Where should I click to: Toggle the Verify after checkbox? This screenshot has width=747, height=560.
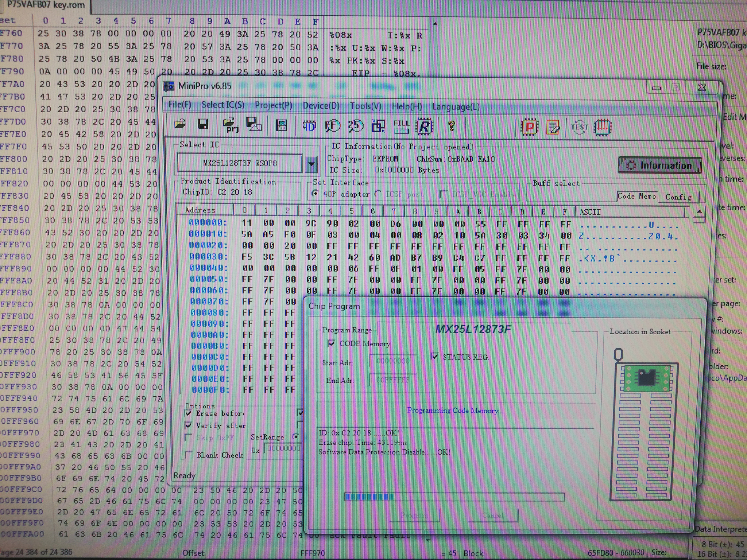188,425
